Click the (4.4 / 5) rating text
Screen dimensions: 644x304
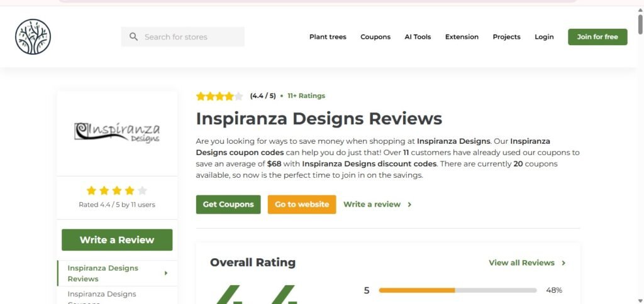[263, 96]
